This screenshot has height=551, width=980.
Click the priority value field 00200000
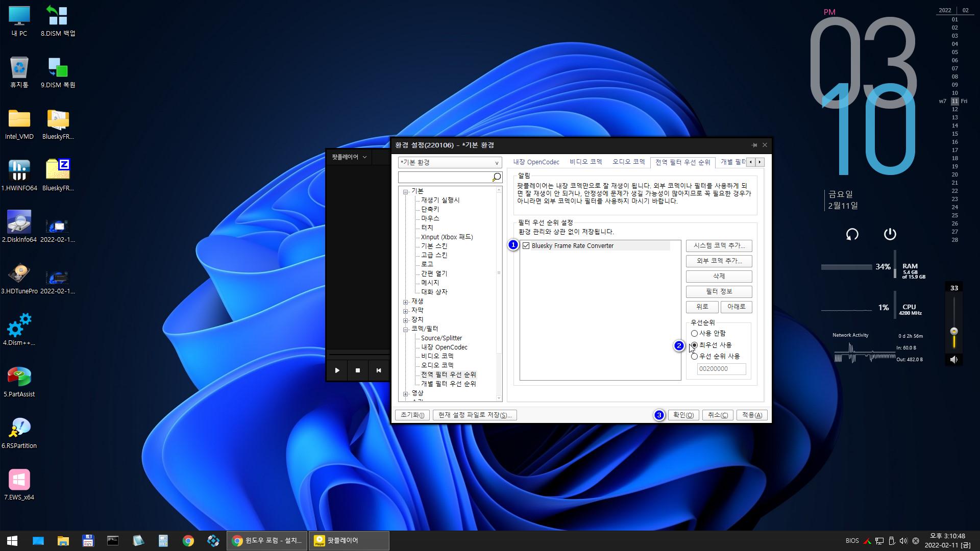[x=721, y=369]
